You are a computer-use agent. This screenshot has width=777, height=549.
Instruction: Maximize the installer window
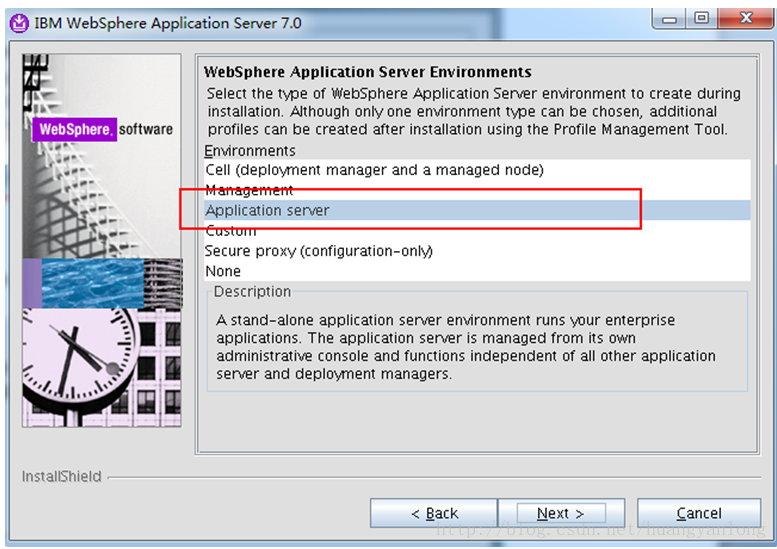tap(701, 19)
